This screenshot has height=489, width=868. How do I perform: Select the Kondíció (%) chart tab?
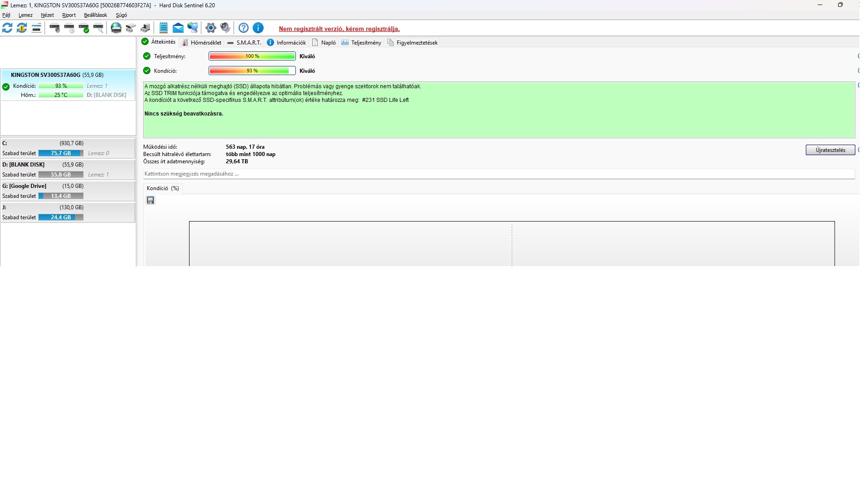[163, 188]
